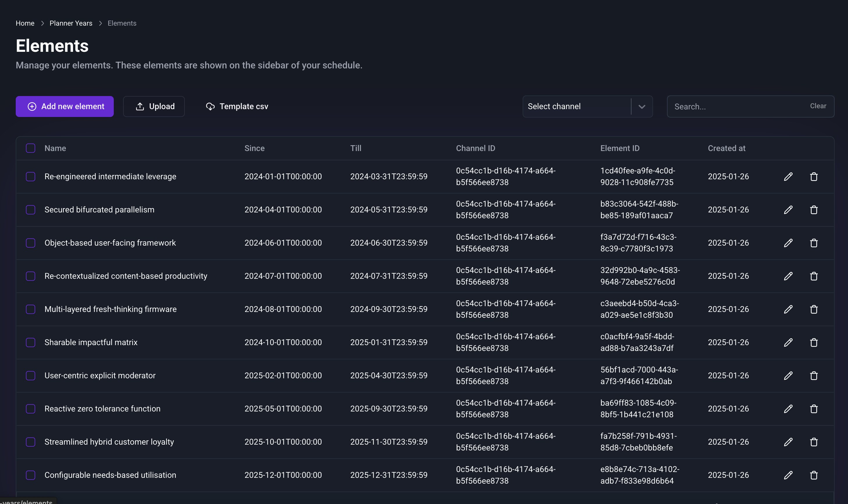Navigate to Planner Years breadcrumb
Viewport: 848px width, 504px height.
71,23
